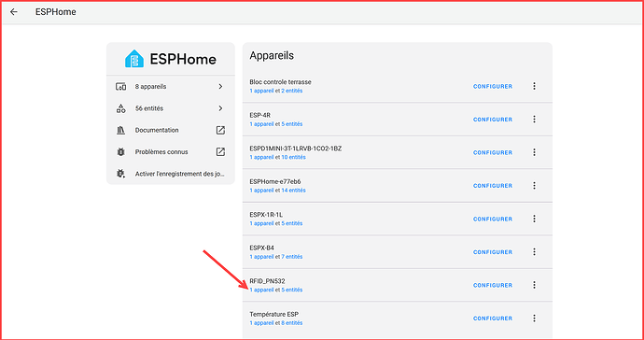Click CONFIGURER for Bloc controle terrasse

point(493,87)
